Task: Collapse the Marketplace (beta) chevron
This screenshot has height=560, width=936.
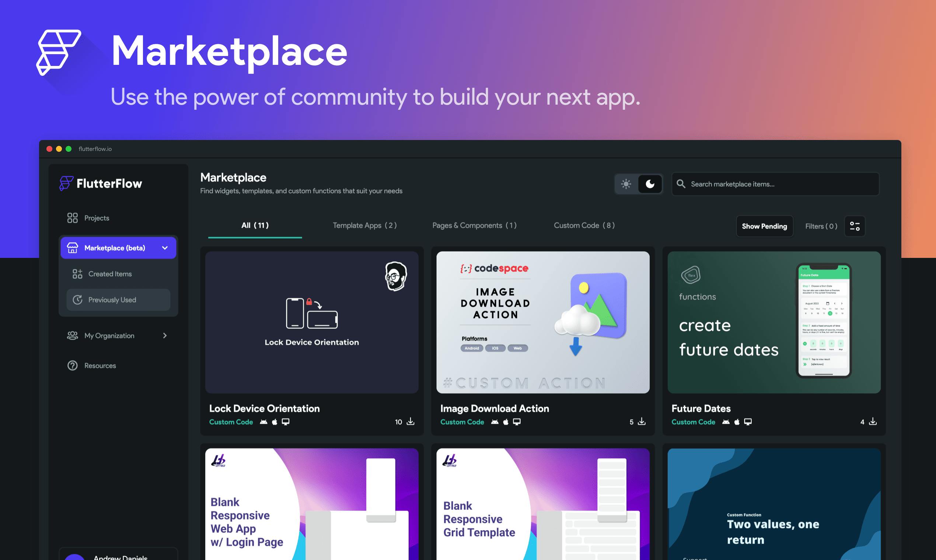Action: tap(165, 248)
